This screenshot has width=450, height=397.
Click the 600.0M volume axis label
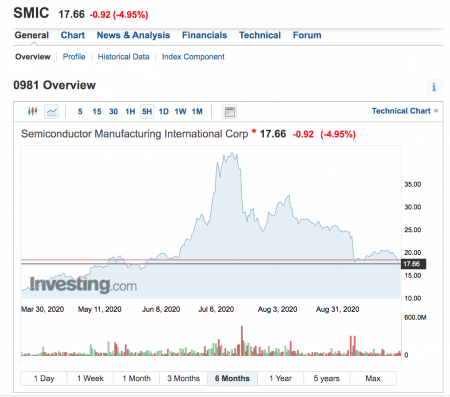[415, 317]
